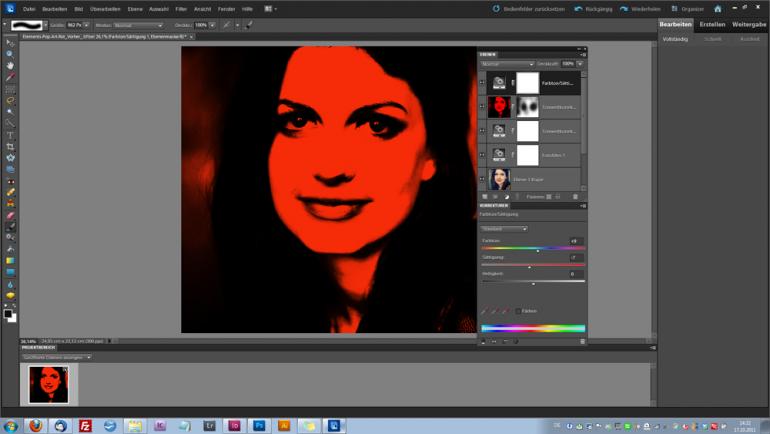Select the Gradient tool

(10, 261)
